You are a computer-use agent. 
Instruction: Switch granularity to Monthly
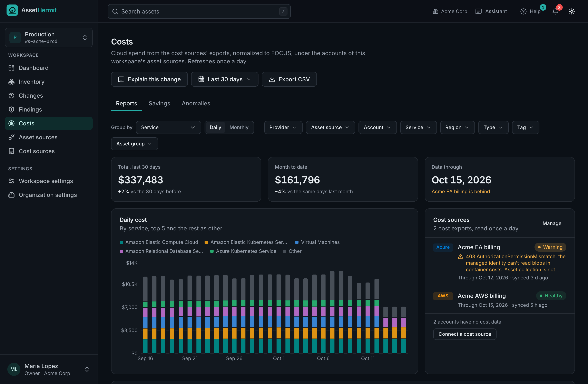click(239, 127)
